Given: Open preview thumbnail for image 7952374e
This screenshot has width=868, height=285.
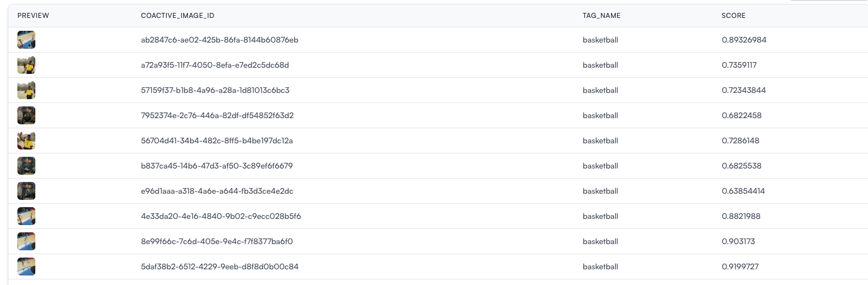Looking at the screenshot, I should coord(26,115).
